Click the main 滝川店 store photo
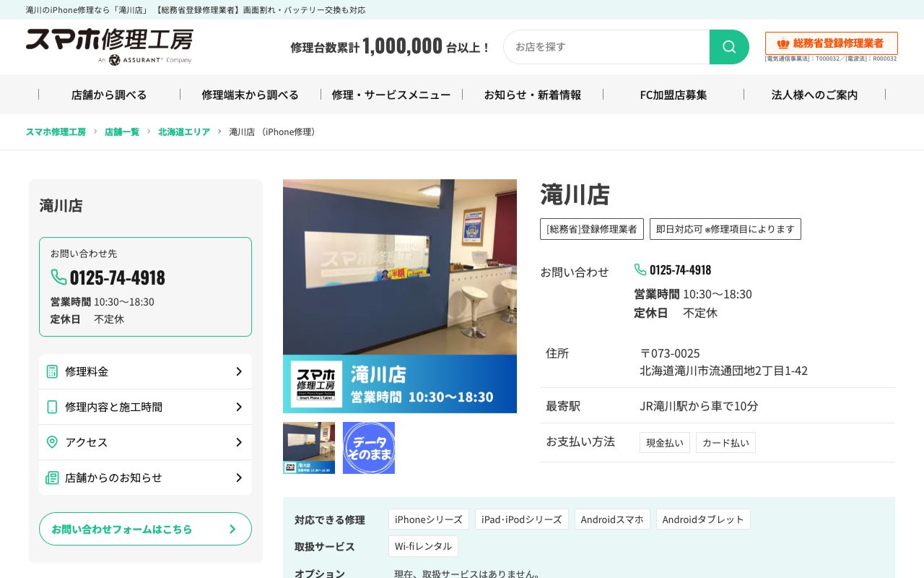Viewport: 924px width, 578px height. (400, 296)
